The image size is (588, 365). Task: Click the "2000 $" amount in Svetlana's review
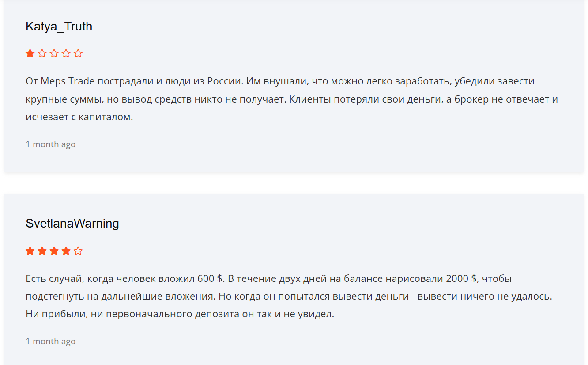[461, 279]
